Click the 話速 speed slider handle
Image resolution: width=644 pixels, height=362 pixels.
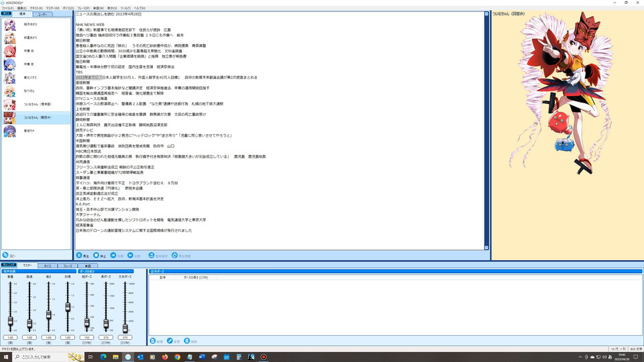30,324
